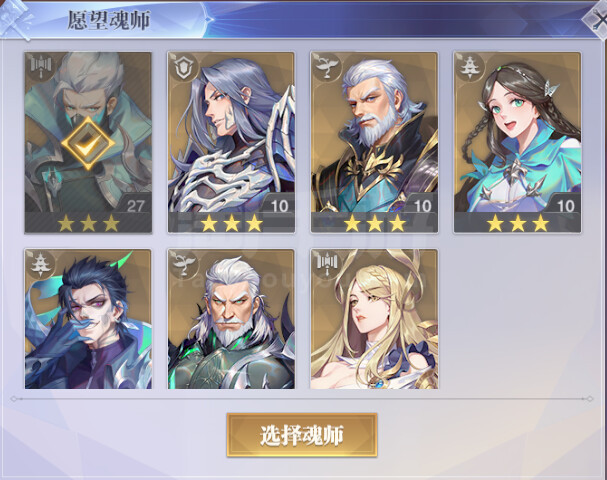The height and width of the screenshot is (480, 607).
Task: Click level 10 badge on braided girl card
Action: (566, 205)
